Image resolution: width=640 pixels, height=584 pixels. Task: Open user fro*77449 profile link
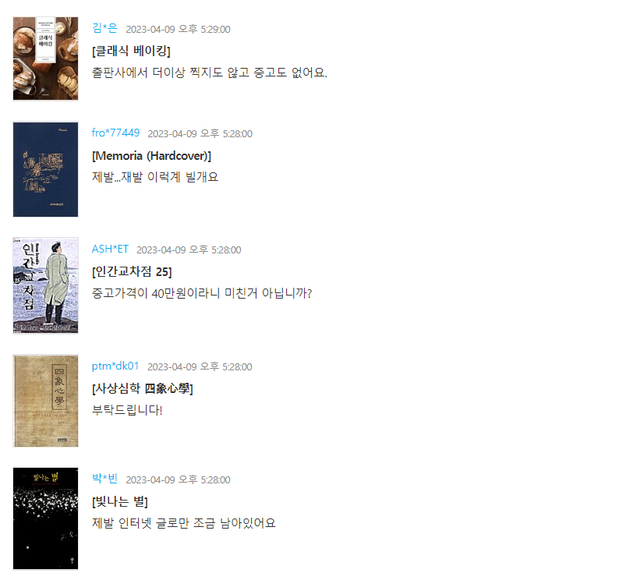pos(116,133)
